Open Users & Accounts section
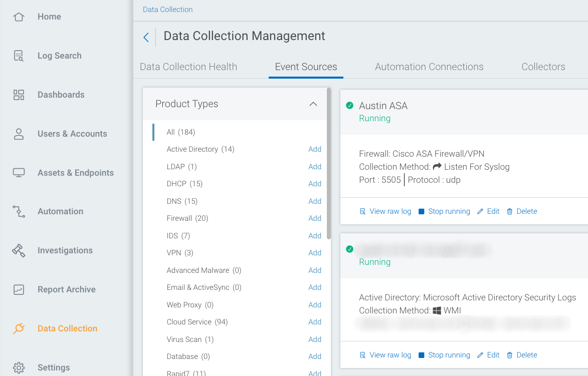Viewport: 588px width, 376px height. pos(72,134)
